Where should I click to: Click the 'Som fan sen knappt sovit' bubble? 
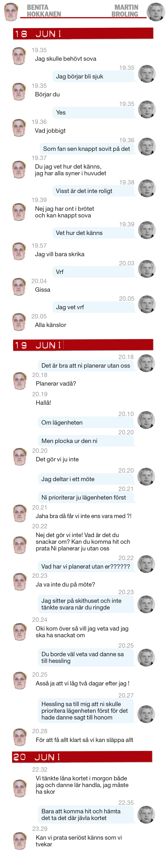point(87,149)
